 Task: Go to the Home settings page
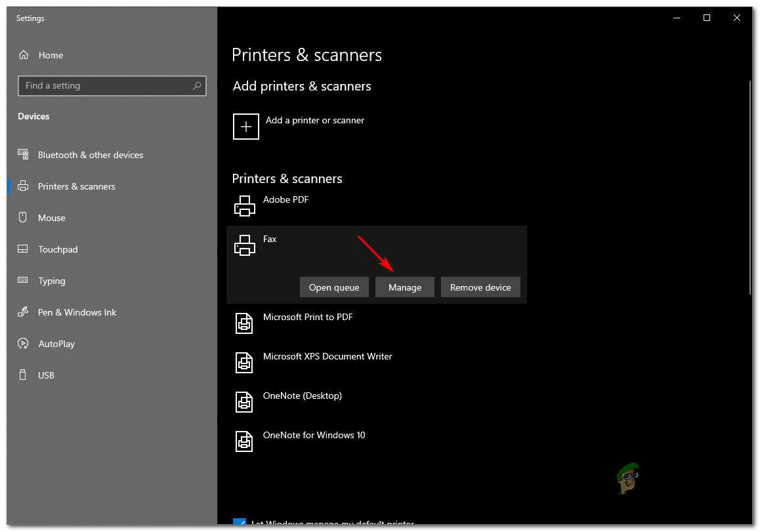(51, 55)
